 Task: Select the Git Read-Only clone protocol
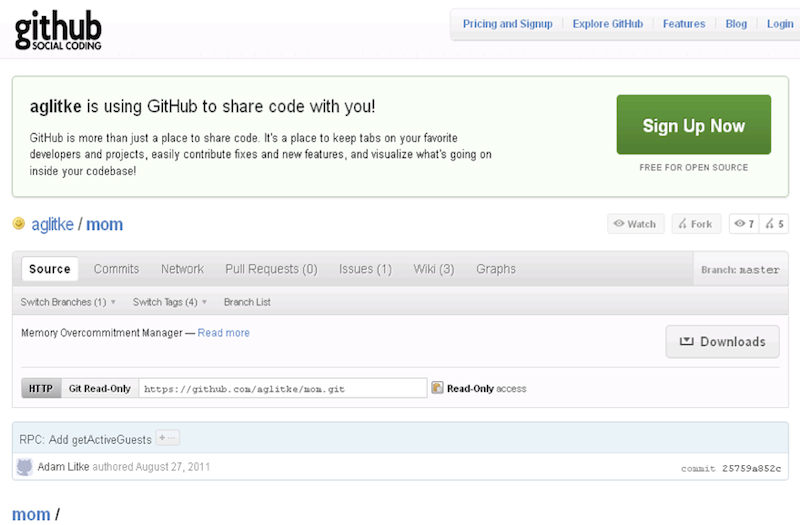click(x=99, y=388)
